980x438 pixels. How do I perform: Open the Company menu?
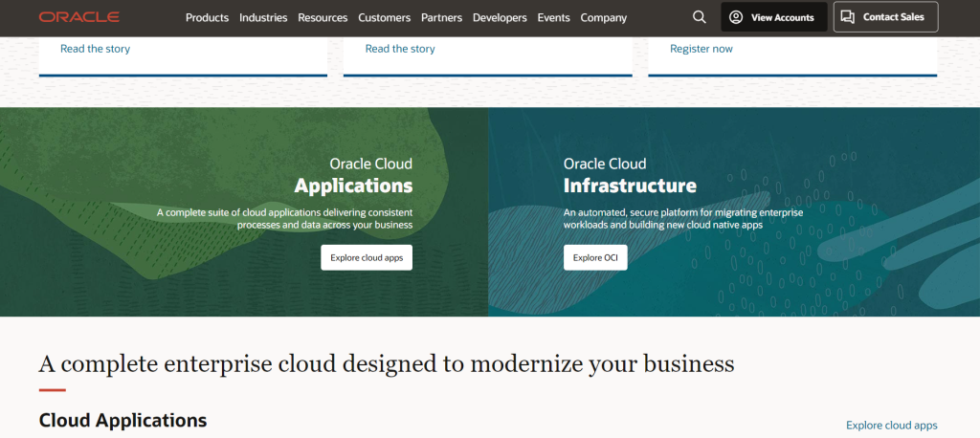click(604, 17)
